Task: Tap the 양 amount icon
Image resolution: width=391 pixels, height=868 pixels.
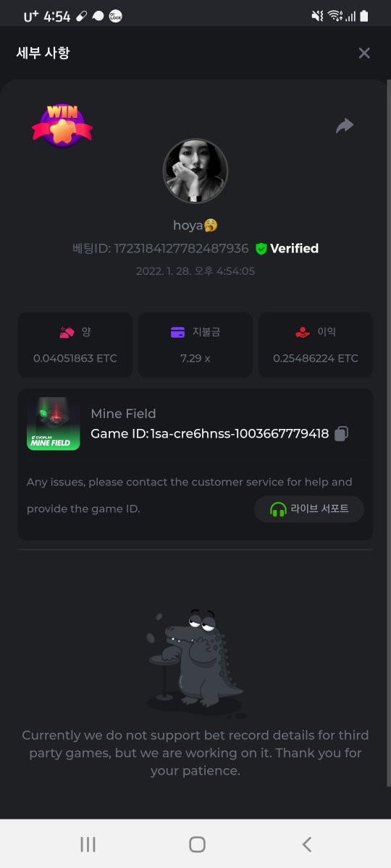Action: point(67,333)
